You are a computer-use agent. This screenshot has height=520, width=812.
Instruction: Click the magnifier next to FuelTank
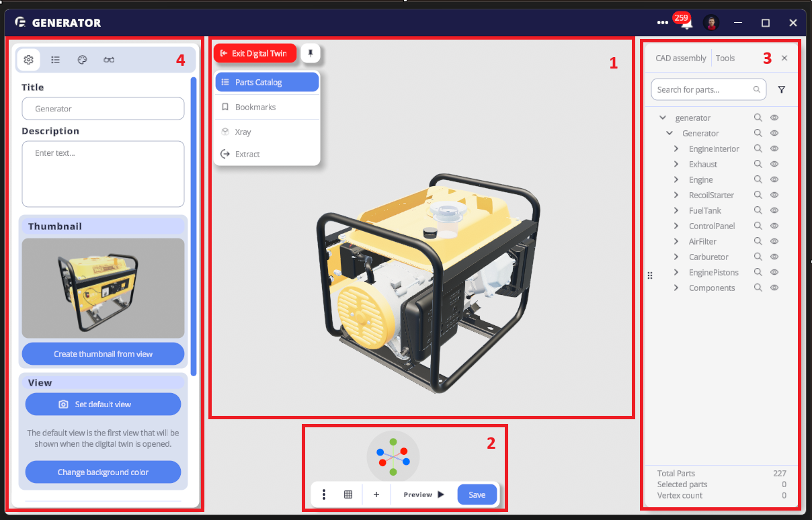(x=758, y=210)
